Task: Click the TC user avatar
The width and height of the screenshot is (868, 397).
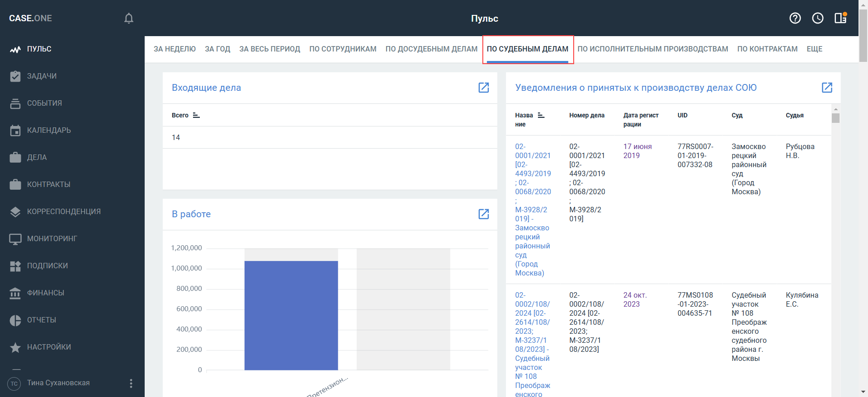Action: 14,383
